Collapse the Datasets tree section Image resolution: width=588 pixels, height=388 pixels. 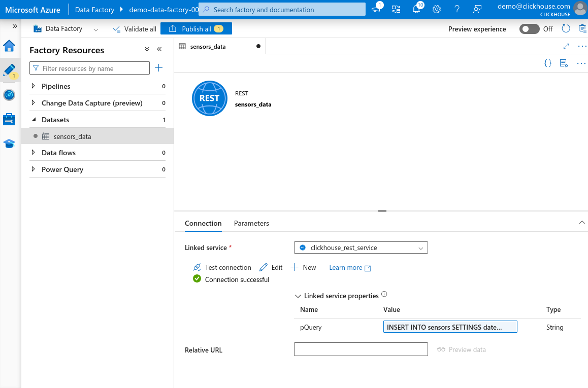[34, 120]
